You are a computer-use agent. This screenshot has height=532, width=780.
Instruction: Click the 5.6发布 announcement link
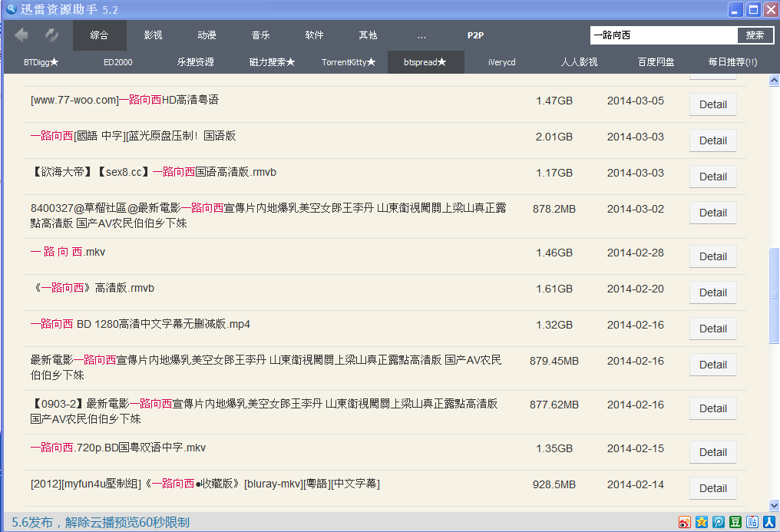point(101,522)
